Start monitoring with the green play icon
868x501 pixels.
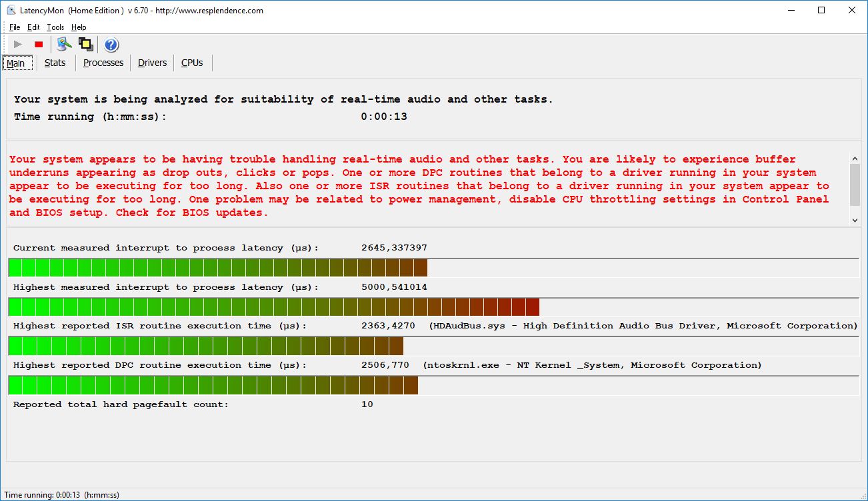18,45
